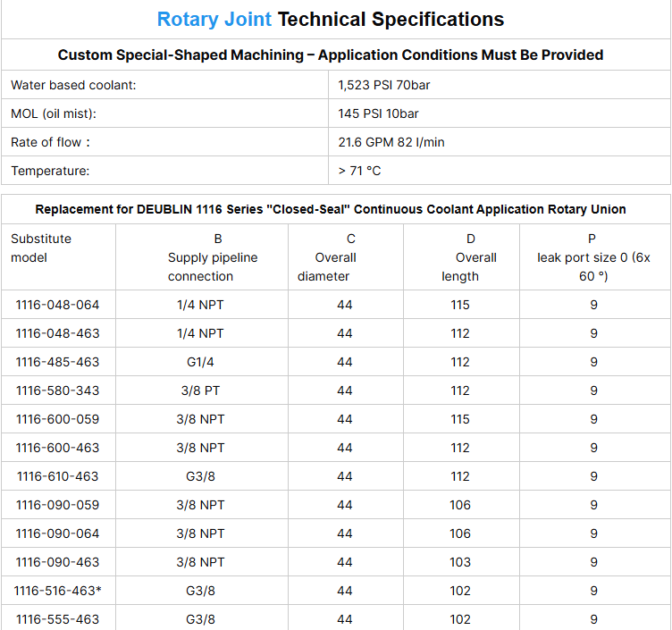Viewport: 672px width, 630px height.
Task: Select model 1116-090-064
Action: (x=57, y=533)
